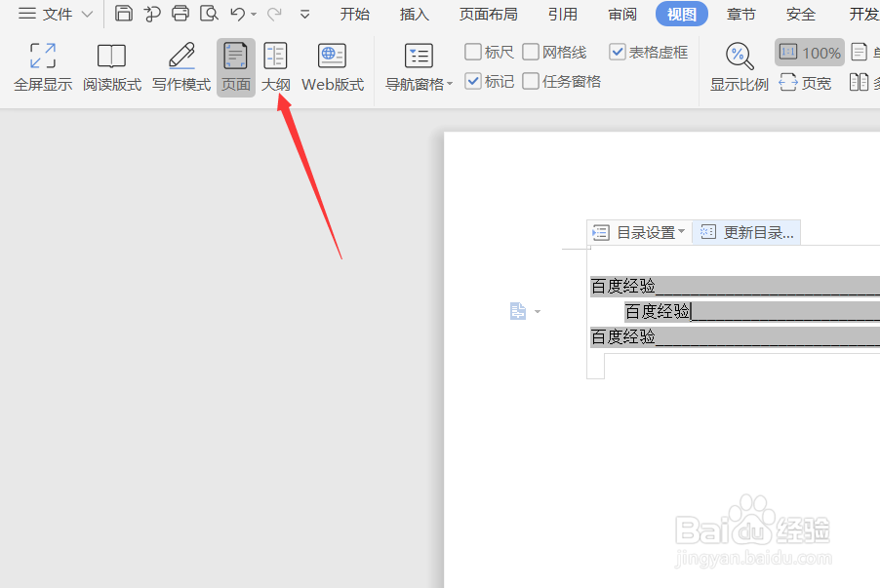Enable 写作模式 writing mode
The height and width of the screenshot is (588, 880).
click(181, 66)
